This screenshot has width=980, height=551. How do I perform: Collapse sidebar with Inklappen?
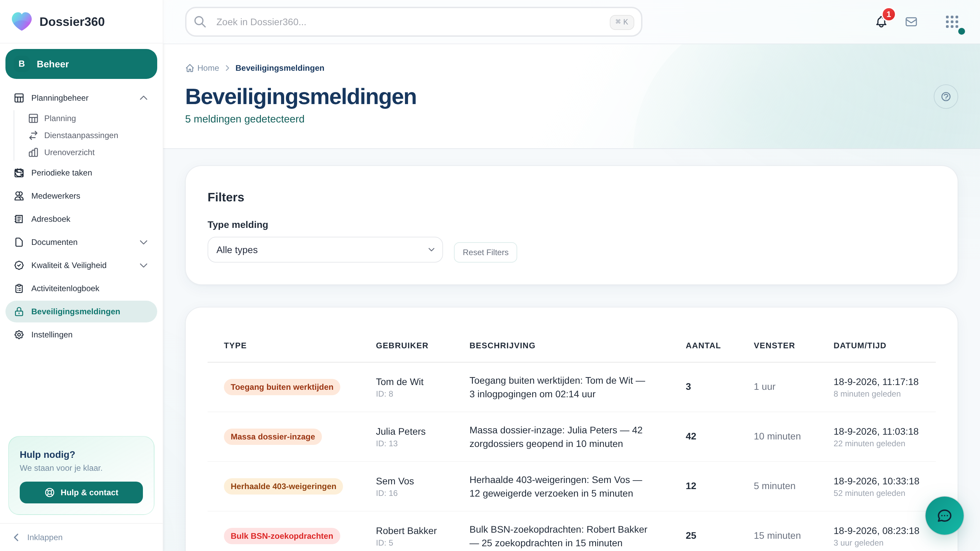[38, 537]
